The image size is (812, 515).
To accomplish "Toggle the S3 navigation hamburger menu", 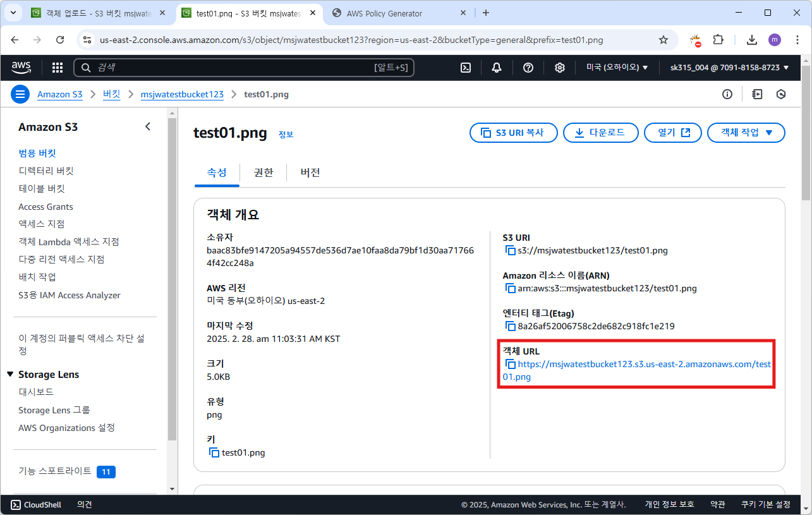I will click(20, 94).
